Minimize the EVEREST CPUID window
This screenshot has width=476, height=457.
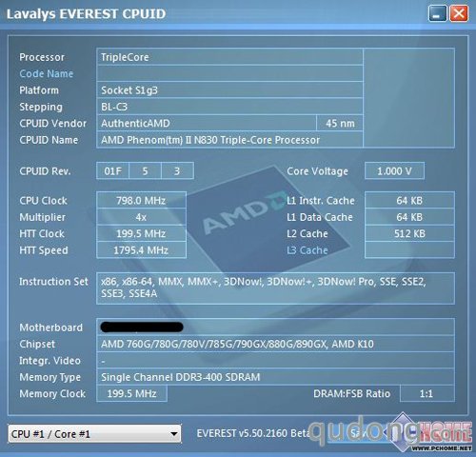click(438, 13)
